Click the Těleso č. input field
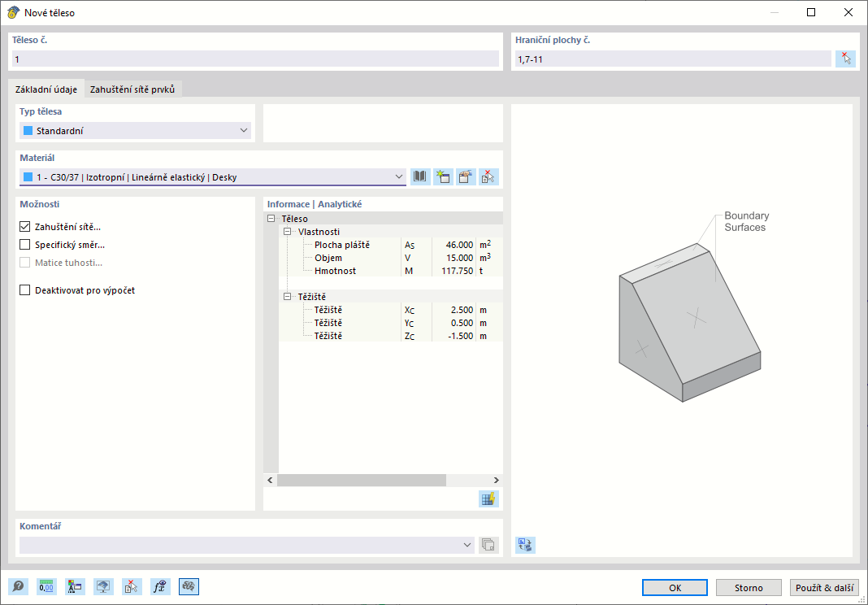Image resolution: width=868 pixels, height=605 pixels. coord(255,59)
